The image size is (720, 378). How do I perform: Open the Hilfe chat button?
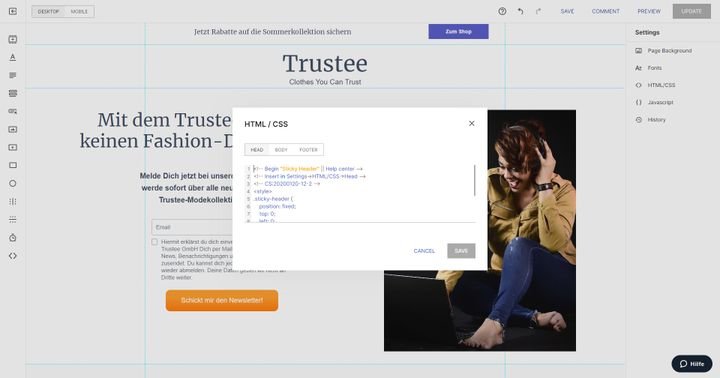coord(692,364)
